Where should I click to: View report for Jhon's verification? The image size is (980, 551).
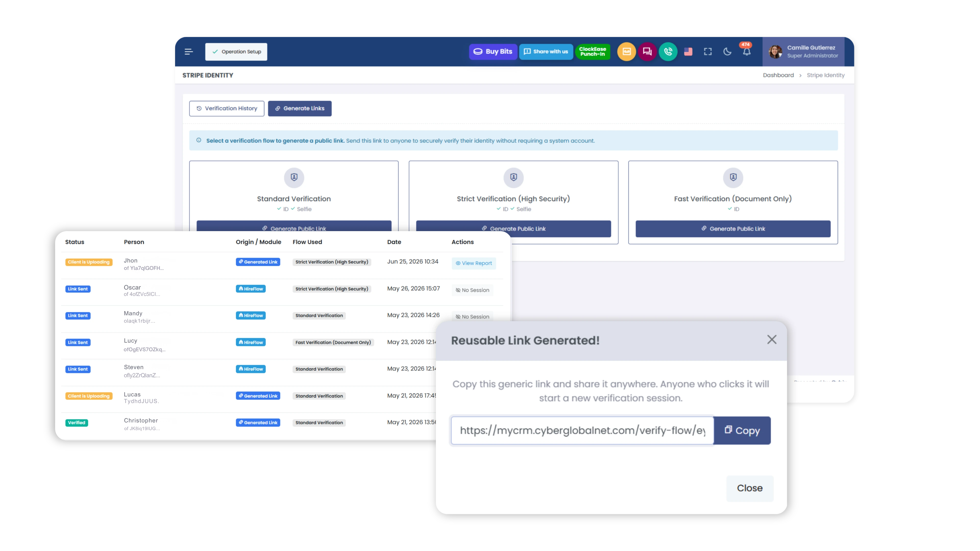coord(474,263)
